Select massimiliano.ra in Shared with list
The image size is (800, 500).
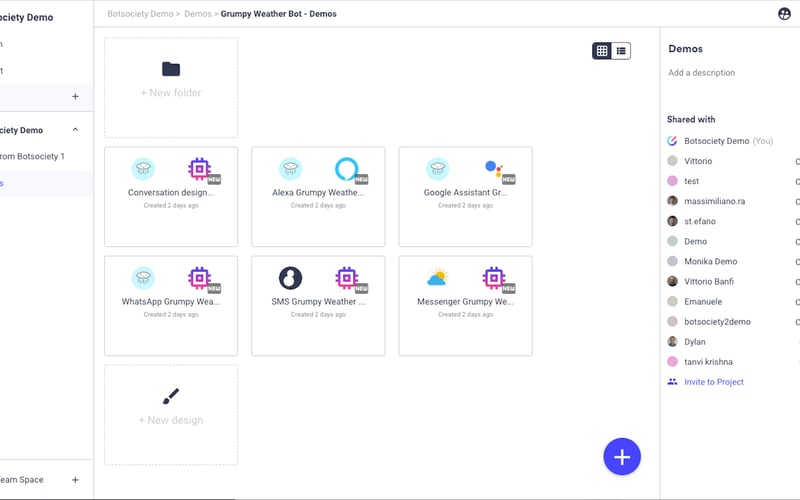(714, 201)
